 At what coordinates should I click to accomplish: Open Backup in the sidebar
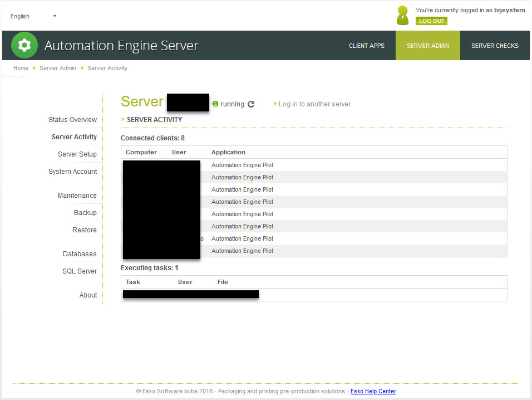[85, 213]
